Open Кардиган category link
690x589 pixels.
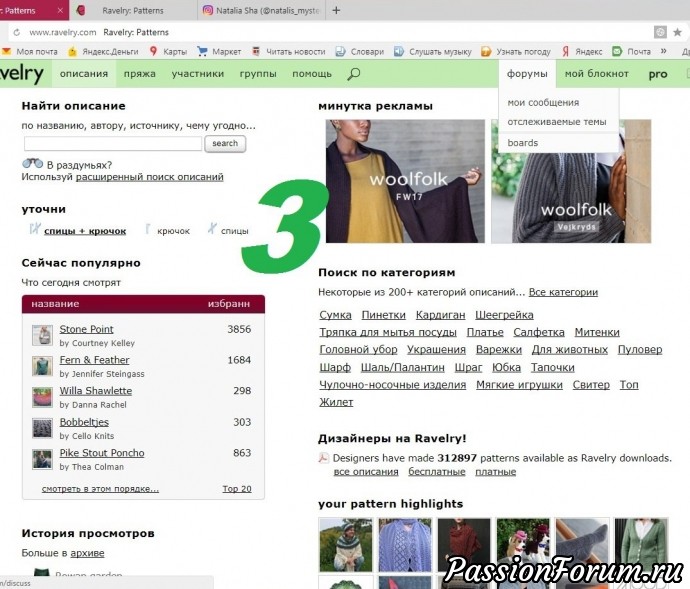(x=440, y=315)
